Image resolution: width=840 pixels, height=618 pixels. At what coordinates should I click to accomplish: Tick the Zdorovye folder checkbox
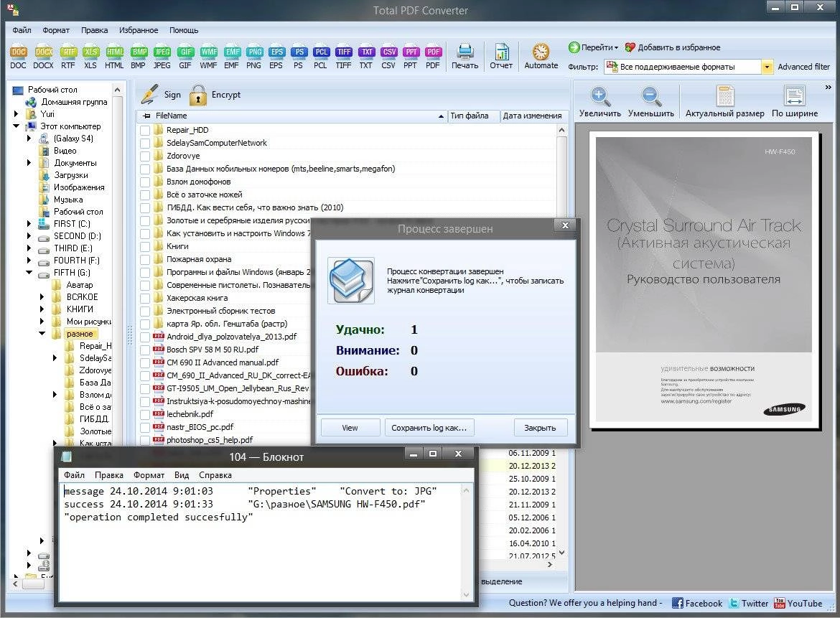pos(144,156)
